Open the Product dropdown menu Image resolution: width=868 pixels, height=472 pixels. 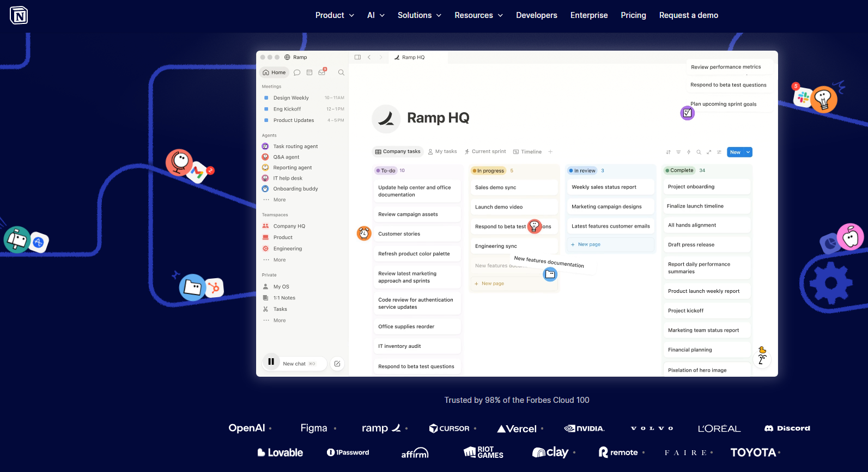coord(335,15)
